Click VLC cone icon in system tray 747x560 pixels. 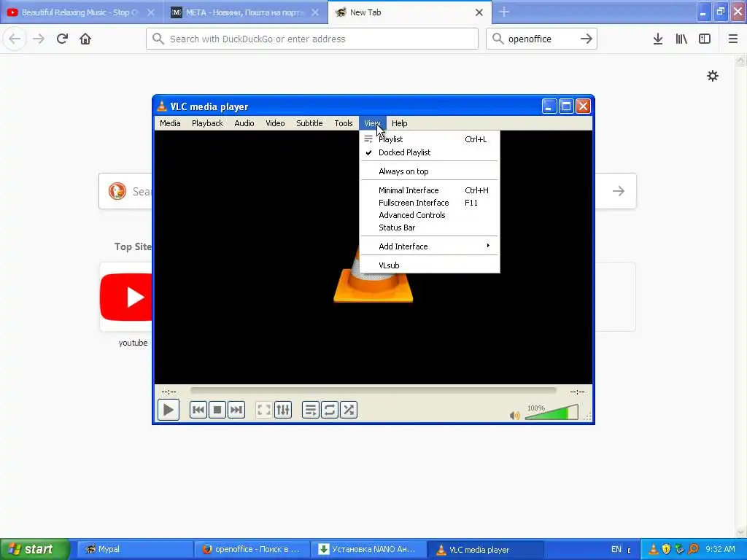coord(654,549)
